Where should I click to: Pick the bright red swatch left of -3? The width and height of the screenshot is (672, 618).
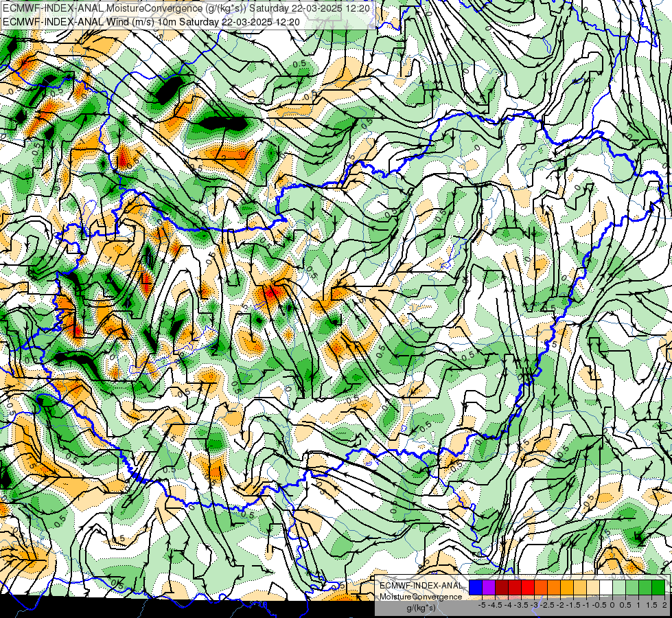[x=528, y=587]
